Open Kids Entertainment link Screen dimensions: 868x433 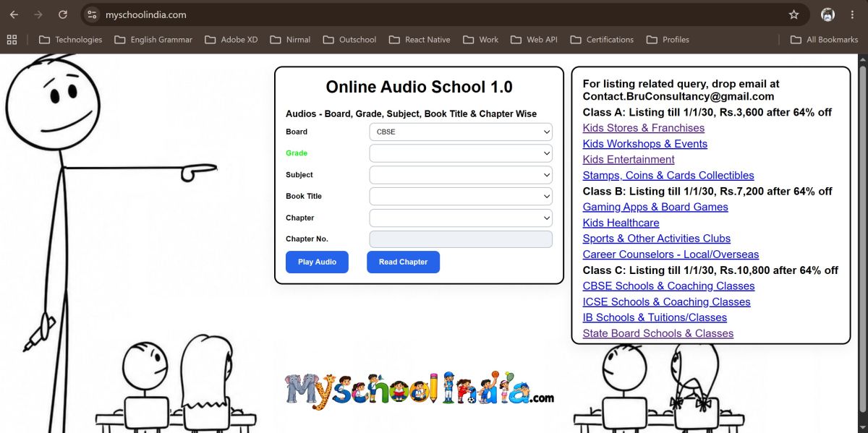[629, 160]
